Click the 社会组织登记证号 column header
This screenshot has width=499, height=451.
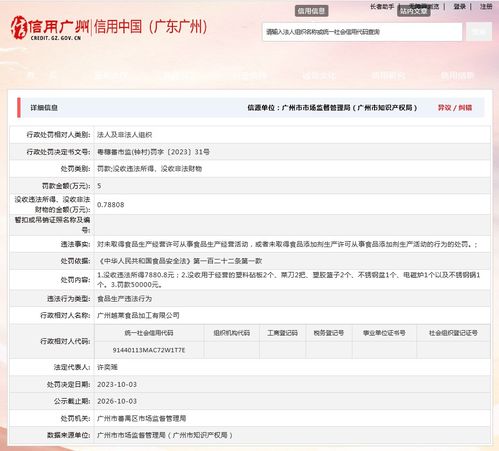pos(453,333)
